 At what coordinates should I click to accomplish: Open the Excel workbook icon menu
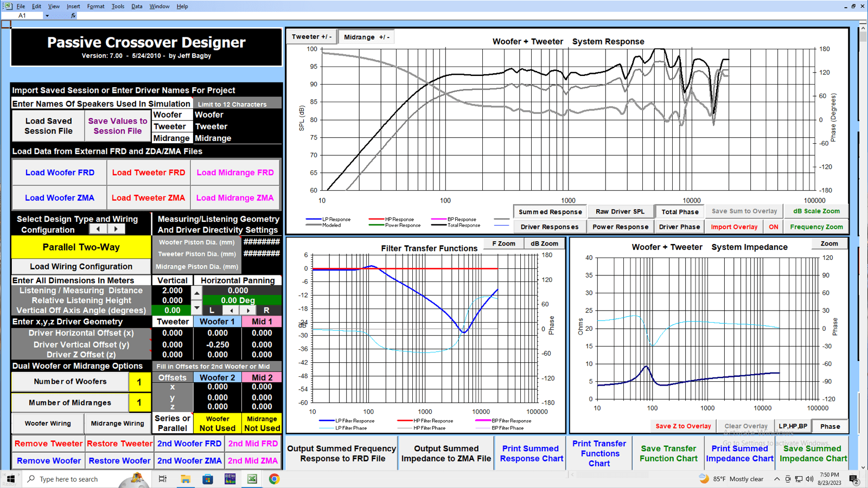pos(8,6)
